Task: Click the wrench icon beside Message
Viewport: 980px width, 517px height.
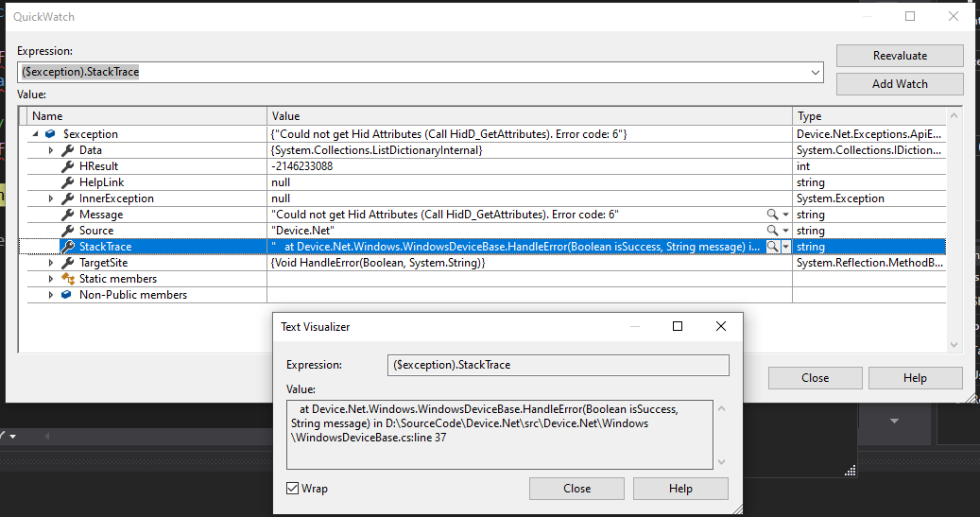Action: coord(67,215)
